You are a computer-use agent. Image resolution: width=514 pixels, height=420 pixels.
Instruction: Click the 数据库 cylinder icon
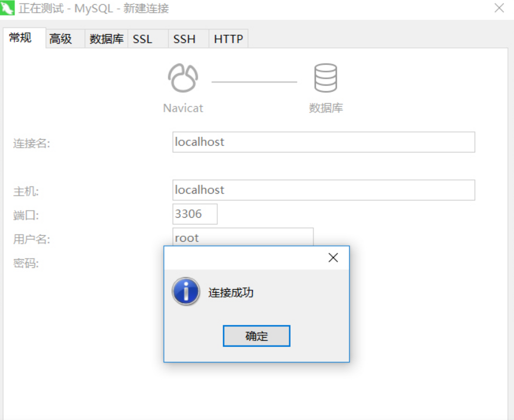point(325,78)
